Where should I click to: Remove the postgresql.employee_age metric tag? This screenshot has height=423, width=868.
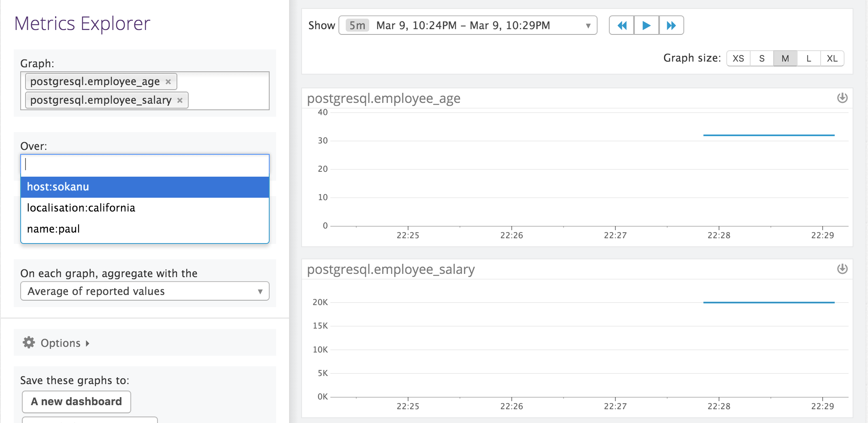(x=168, y=81)
